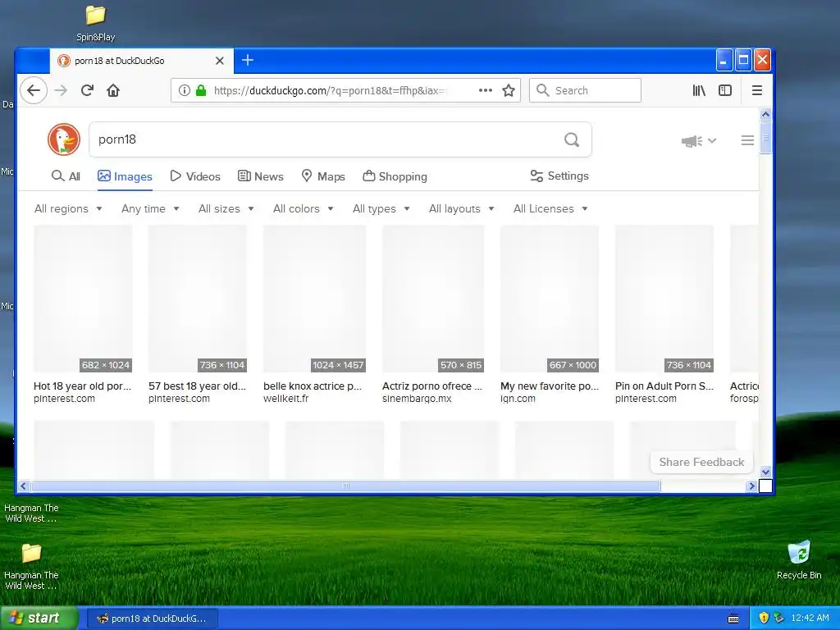
Task: Expand the All Licenses filter
Action: pos(550,208)
